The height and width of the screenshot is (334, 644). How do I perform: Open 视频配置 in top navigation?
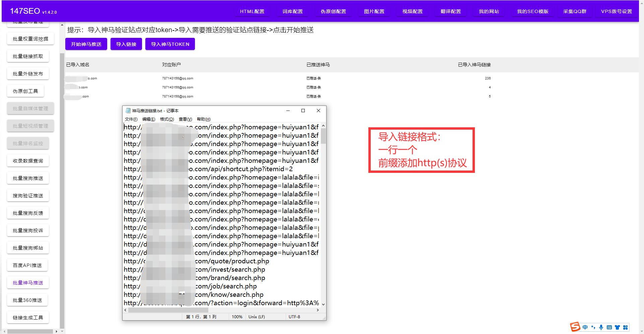[412, 11]
